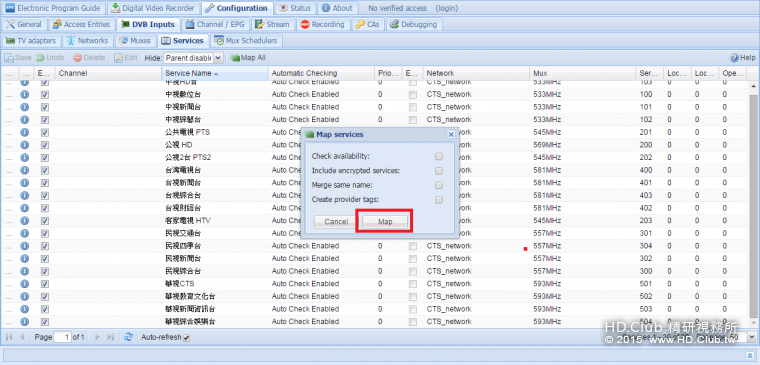Open info icon for 公視 HD row
Viewport: 760px width, 365px height.
[x=24, y=144]
